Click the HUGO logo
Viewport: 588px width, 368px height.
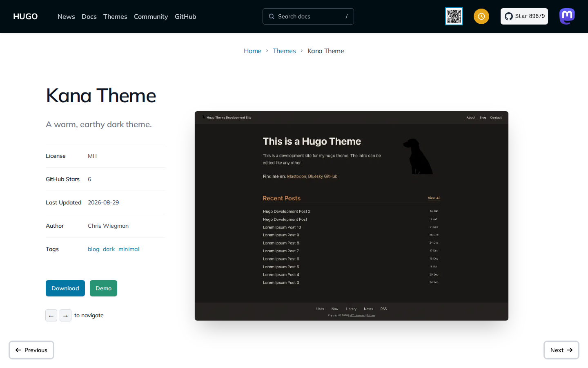tap(25, 16)
